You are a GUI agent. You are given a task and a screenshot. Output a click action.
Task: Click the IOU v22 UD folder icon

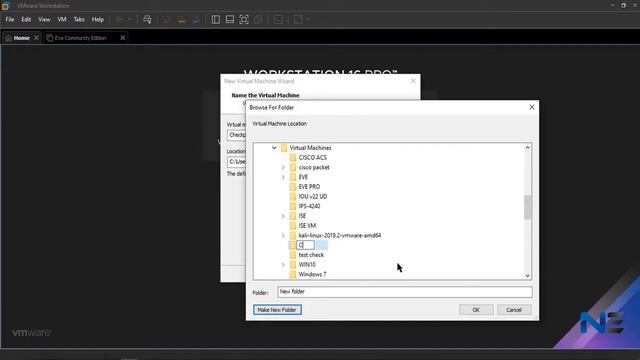click(293, 196)
